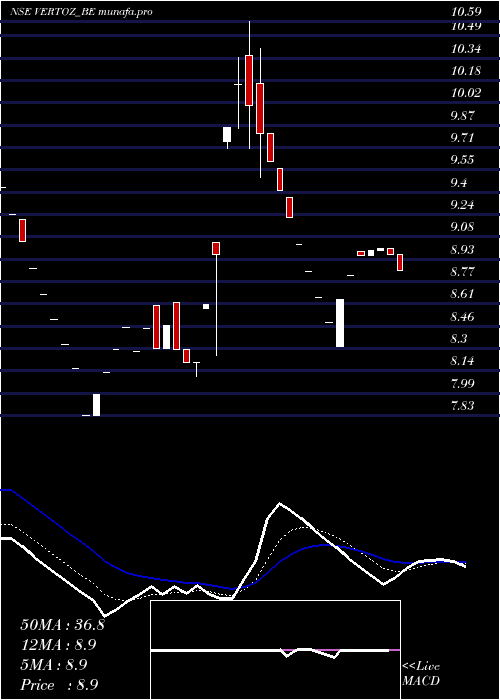Click the tall white candle body near 8.46

tap(340, 323)
